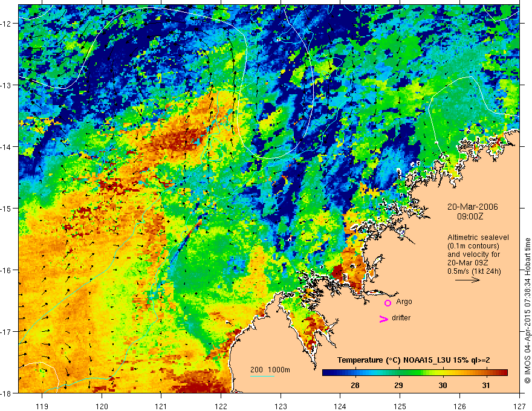Select the '09:00Z' time text
The image size is (532, 411).
coord(470,216)
